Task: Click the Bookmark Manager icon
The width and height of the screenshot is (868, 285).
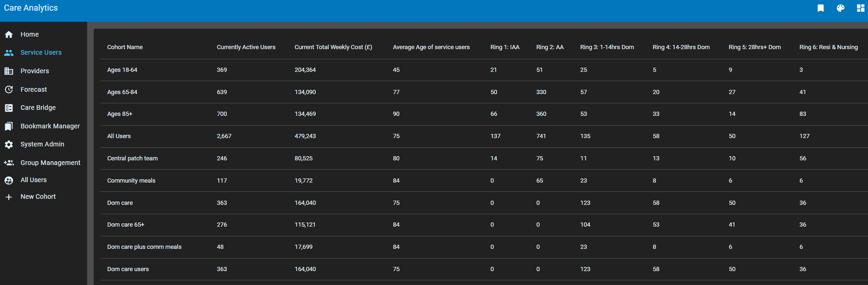Action: click(x=9, y=126)
